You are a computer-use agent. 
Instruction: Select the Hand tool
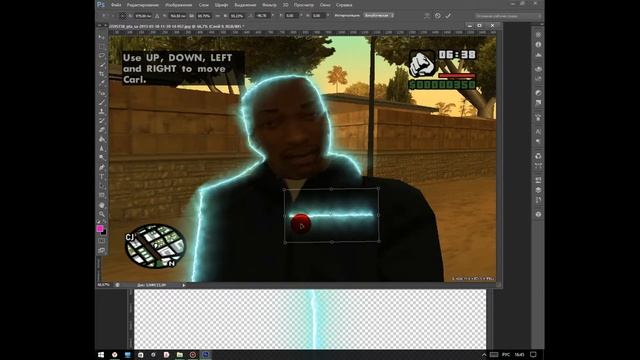(102, 204)
